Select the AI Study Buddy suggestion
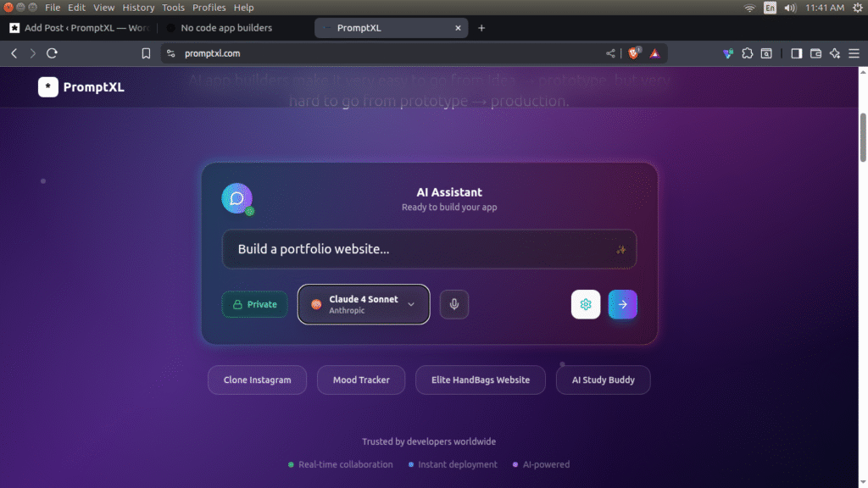The image size is (868, 488). (603, 380)
